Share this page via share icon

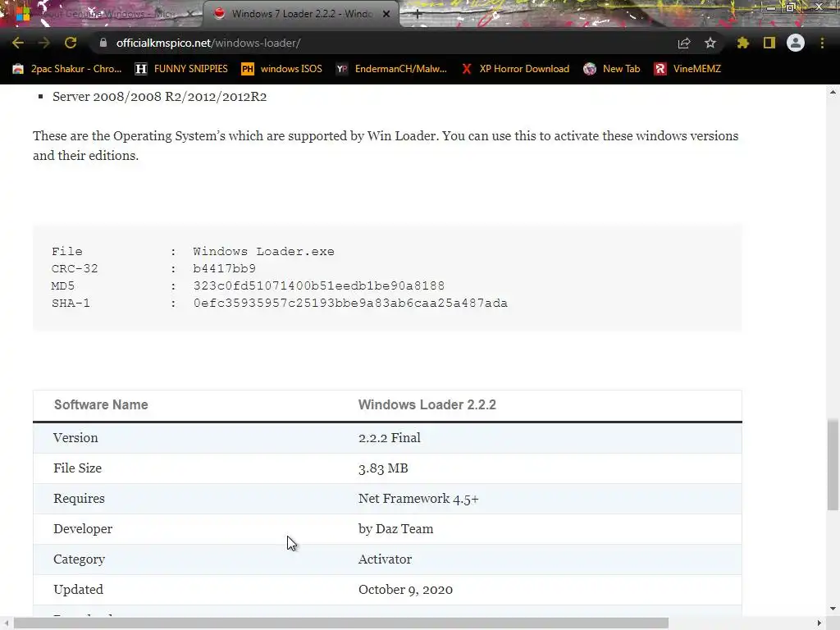point(683,43)
